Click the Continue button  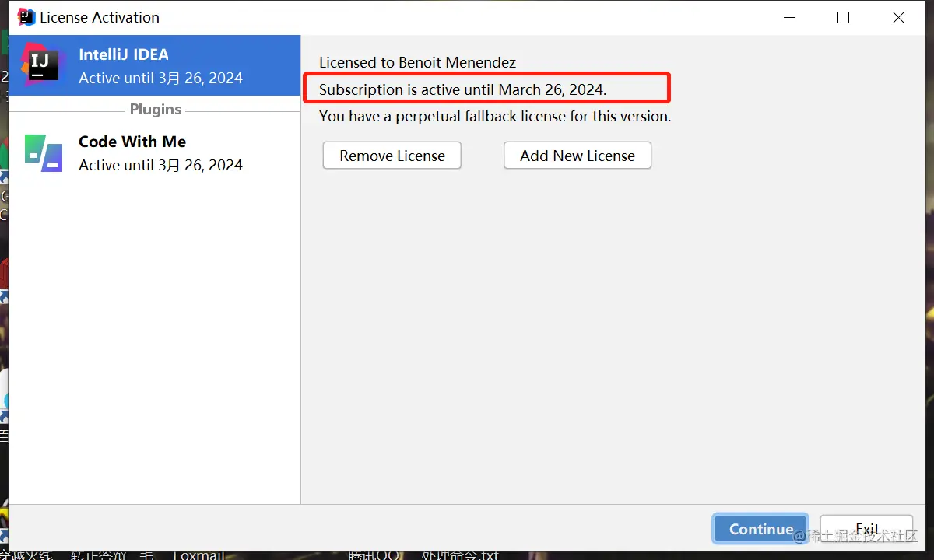click(760, 529)
